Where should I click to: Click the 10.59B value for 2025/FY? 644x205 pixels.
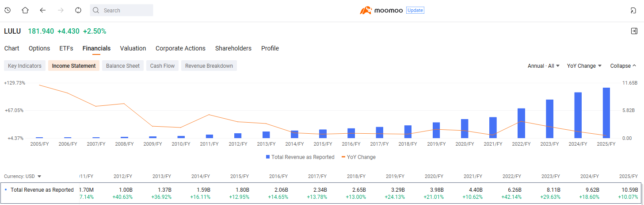(x=629, y=190)
